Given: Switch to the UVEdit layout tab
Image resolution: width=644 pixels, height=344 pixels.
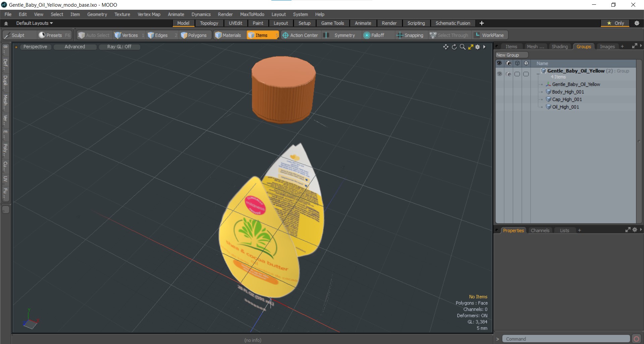Looking at the screenshot, I should tap(235, 23).
